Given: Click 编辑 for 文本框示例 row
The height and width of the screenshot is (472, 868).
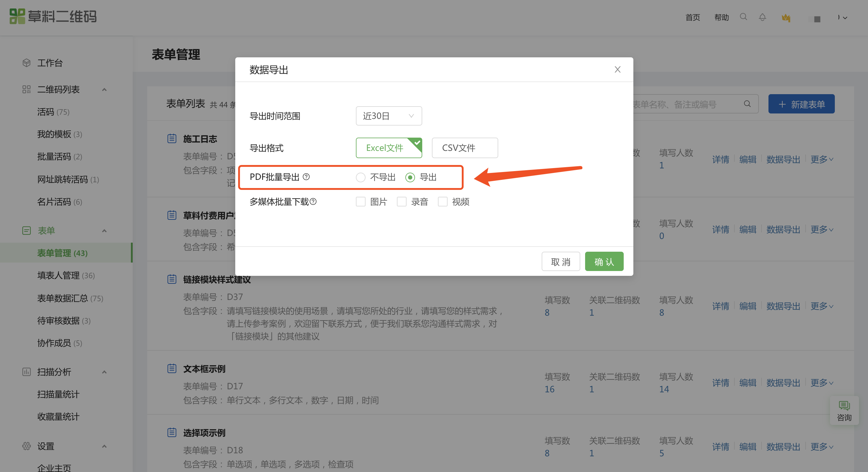Looking at the screenshot, I should click(x=748, y=383).
